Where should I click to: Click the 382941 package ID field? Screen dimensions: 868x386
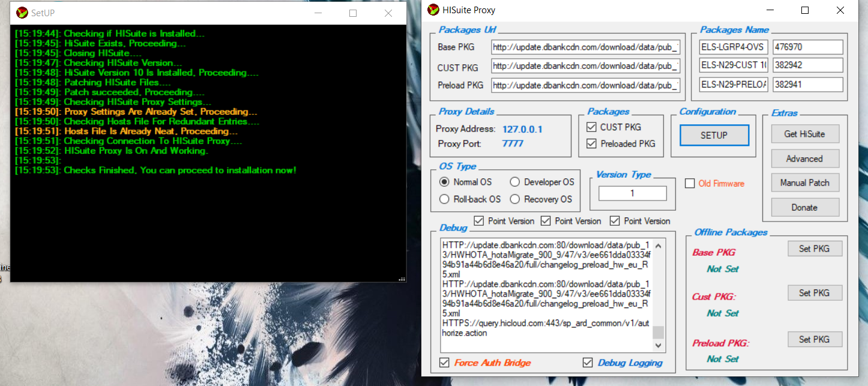coord(808,85)
